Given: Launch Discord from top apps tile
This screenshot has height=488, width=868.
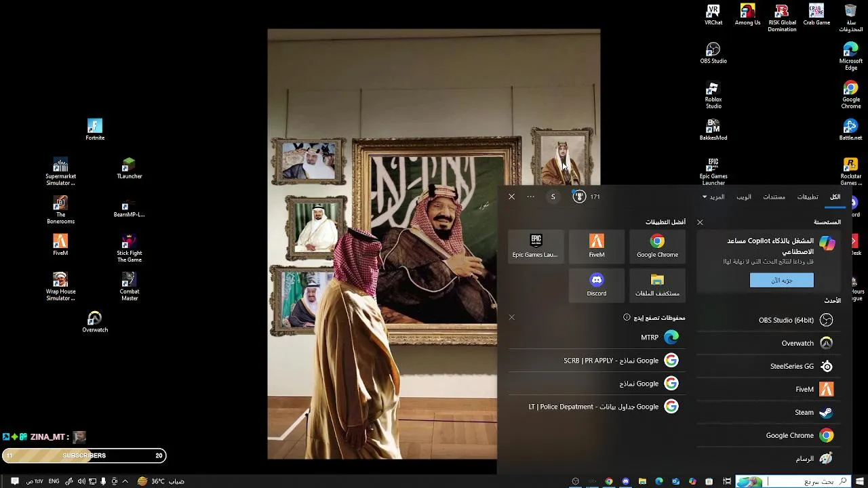Looking at the screenshot, I should (597, 285).
